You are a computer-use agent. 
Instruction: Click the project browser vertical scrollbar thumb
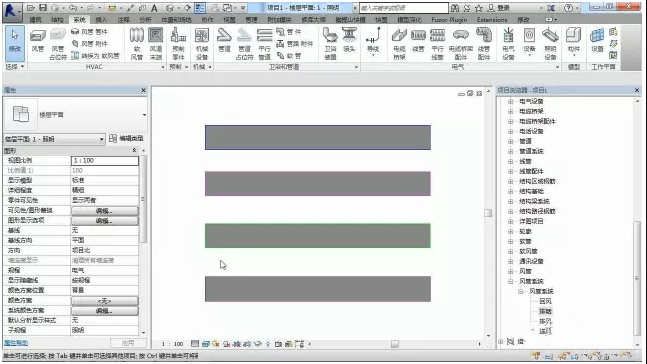(x=637, y=278)
